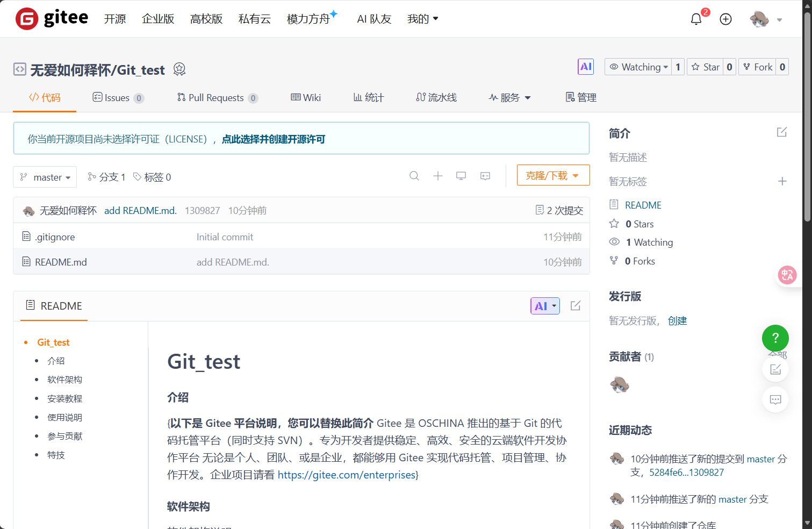The height and width of the screenshot is (529, 812).
Task: Open README link in sidebar
Action: [643, 205]
